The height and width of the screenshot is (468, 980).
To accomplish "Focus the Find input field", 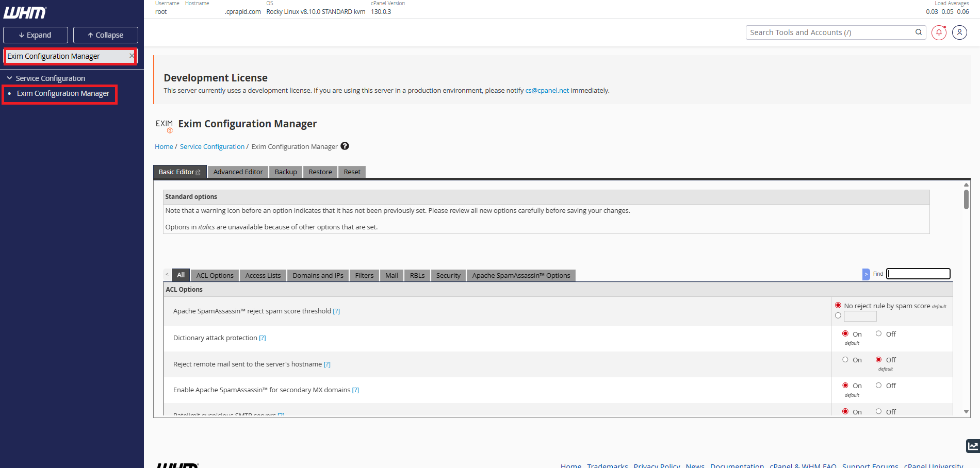I will pos(918,274).
